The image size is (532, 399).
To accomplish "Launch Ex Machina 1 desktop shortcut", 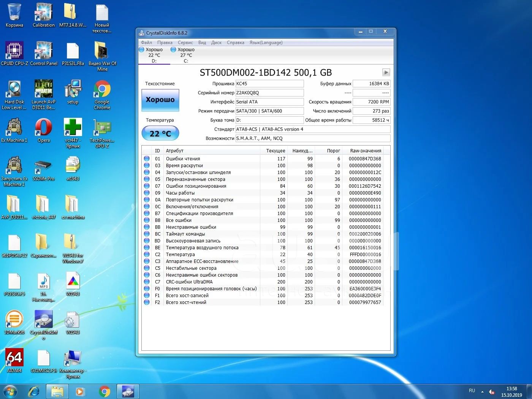I will pyautogui.click(x=14, y=130).
